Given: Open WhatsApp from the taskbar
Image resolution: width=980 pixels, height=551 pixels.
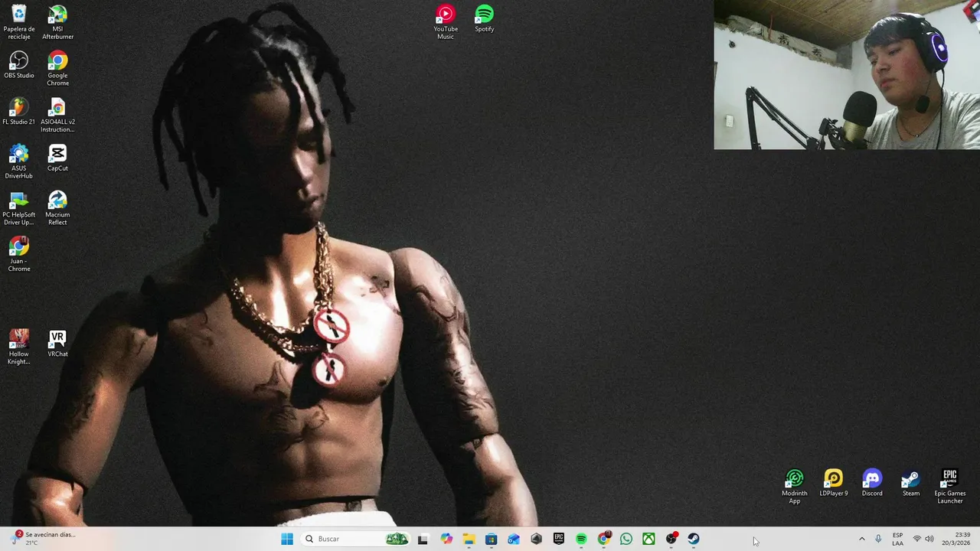Looking at the screenshot, I should tap(626, 539).
